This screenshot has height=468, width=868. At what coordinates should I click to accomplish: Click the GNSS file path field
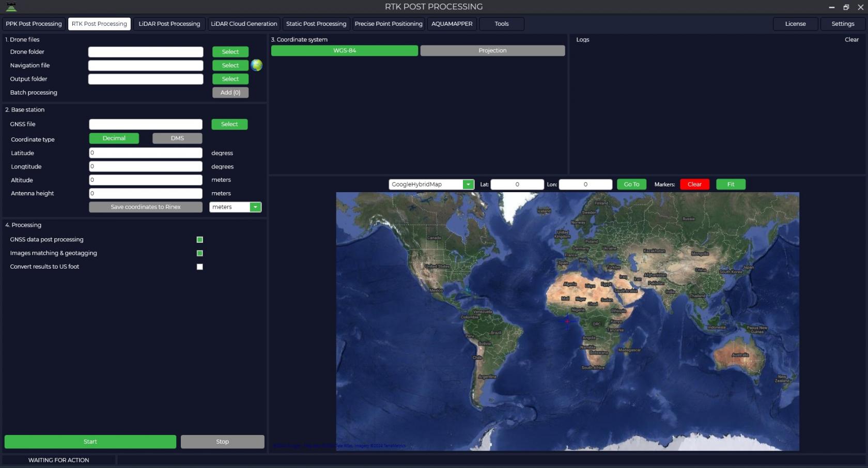coord(146,124)
